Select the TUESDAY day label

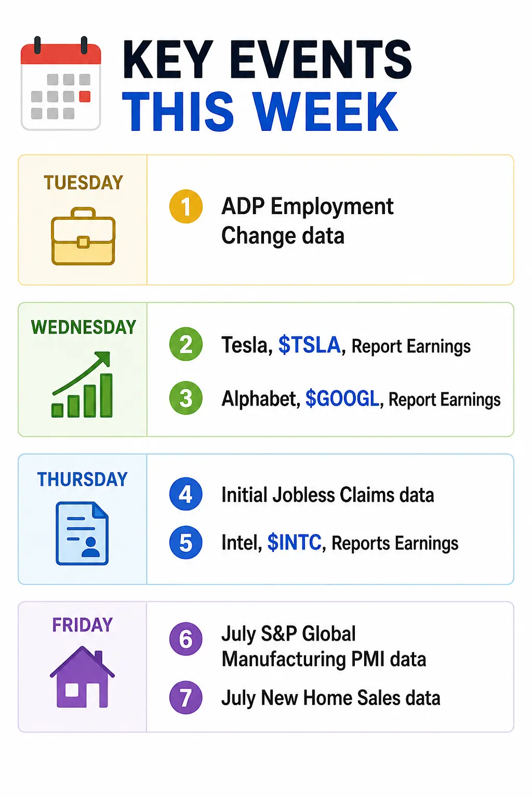pos(83,182)
